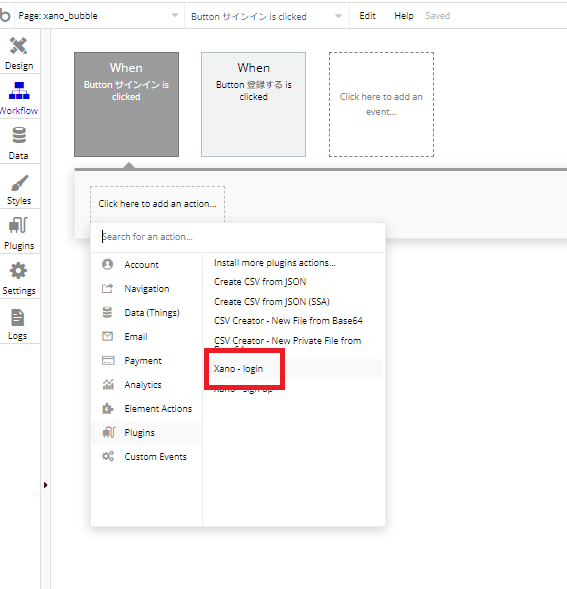Click the Bubble logo icon

coord(5,15)
